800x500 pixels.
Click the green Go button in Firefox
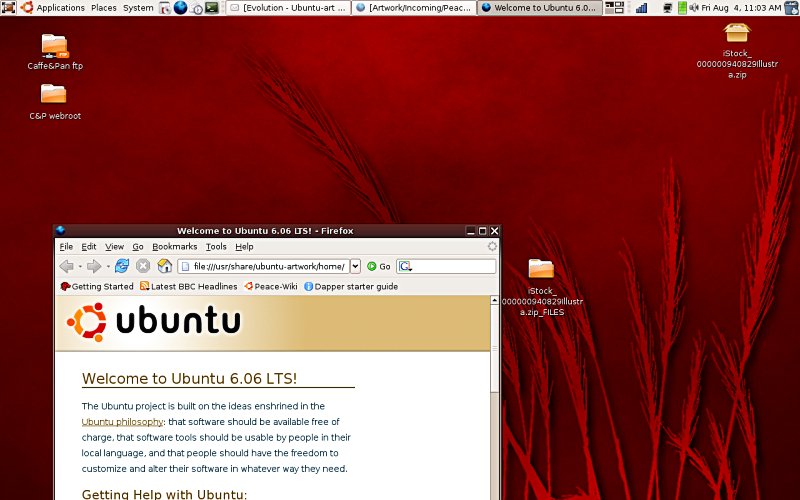click(379, 266)
